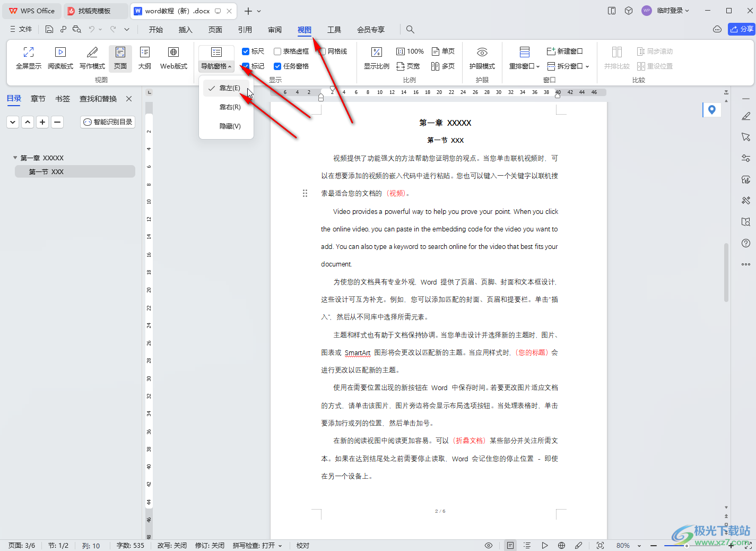Click the location pin icon beside document
The height and width of the screenshot is (551, 756).
(712, 110)
